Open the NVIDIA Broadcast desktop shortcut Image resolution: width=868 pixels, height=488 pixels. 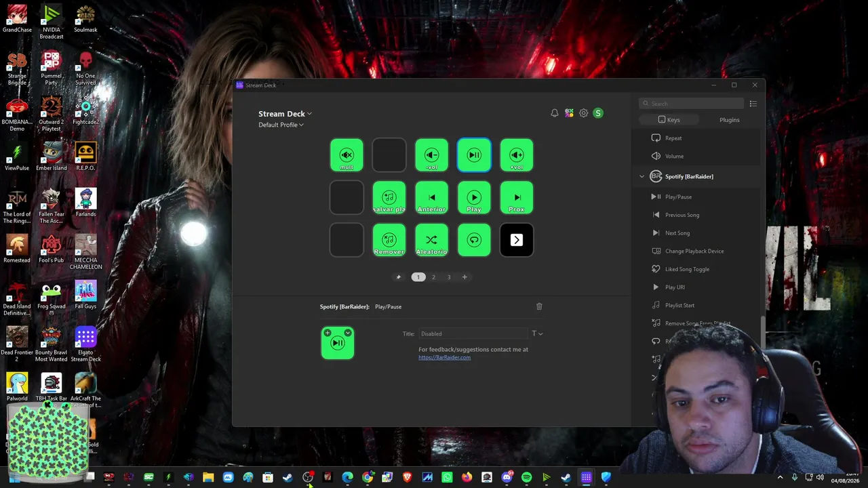51,22
